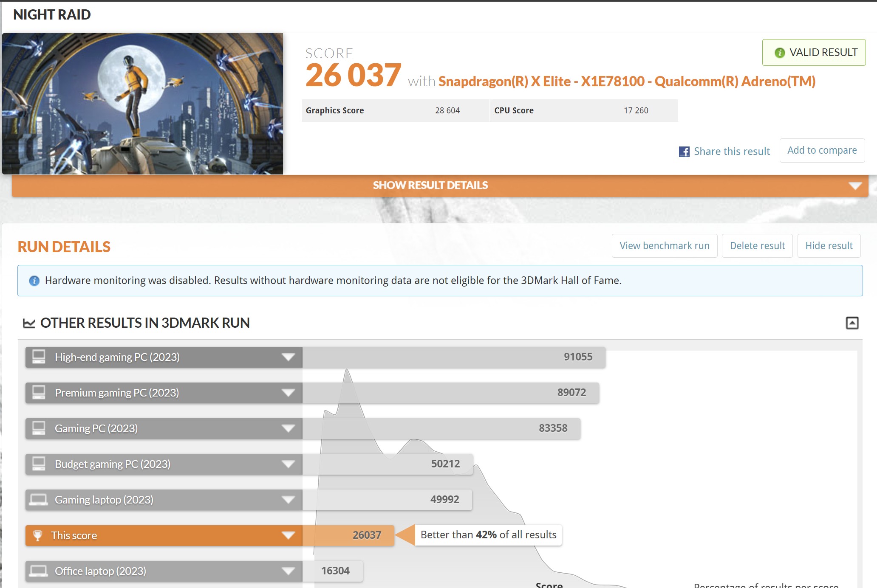This screenshot has height=588, width=877.
Task: Click the trophy icon next to This score
Action: tap(38, 535)
